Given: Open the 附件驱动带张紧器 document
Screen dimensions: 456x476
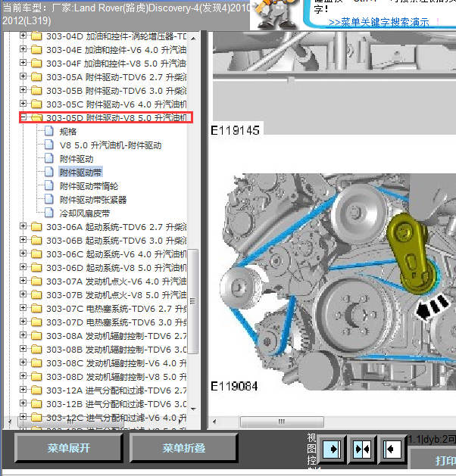Looking at the screenshot, I should (x=93, y=200).
